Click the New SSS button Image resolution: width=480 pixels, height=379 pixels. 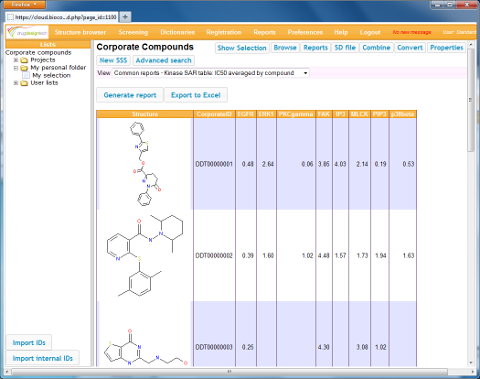pos(113,60)
